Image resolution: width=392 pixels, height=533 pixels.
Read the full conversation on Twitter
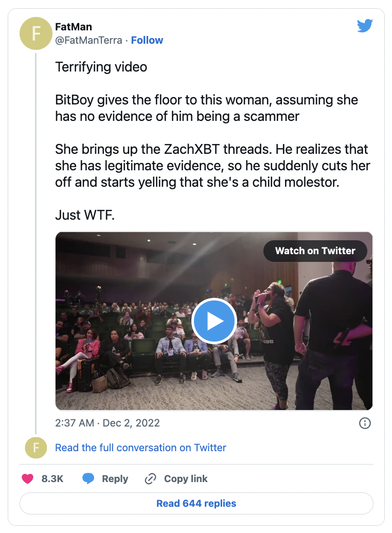(x=140, y=448)
